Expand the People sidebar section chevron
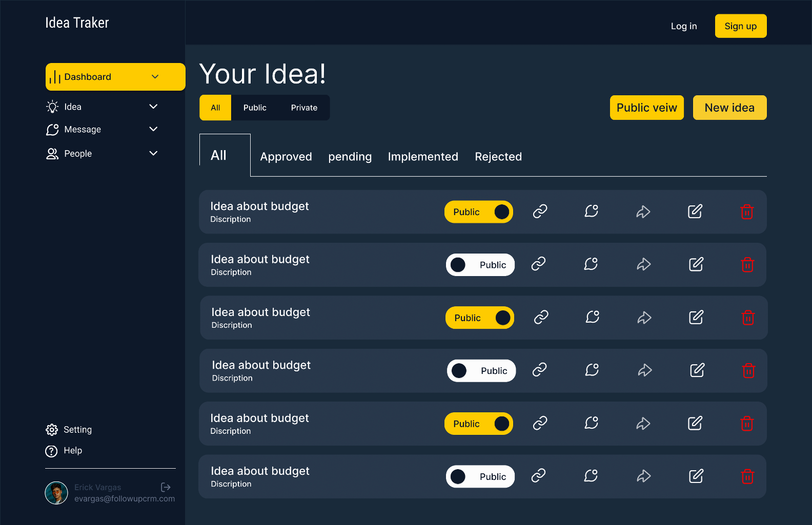Image resolution: width=812 pixels, height=525 pixels. tap(153, 153)
